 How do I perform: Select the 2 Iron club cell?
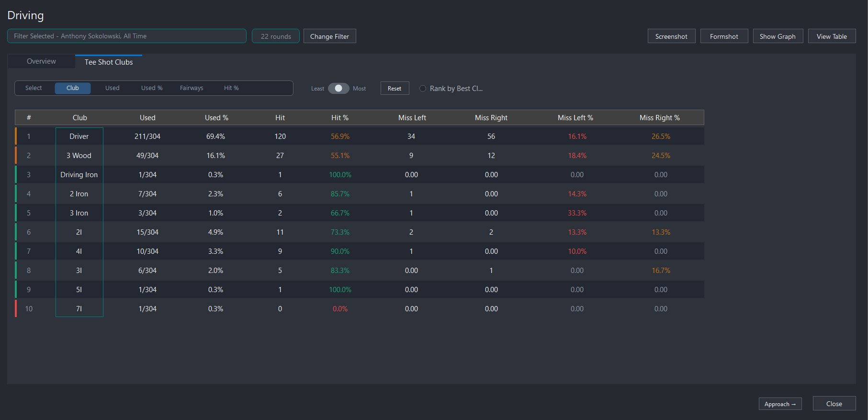[79, 194]
